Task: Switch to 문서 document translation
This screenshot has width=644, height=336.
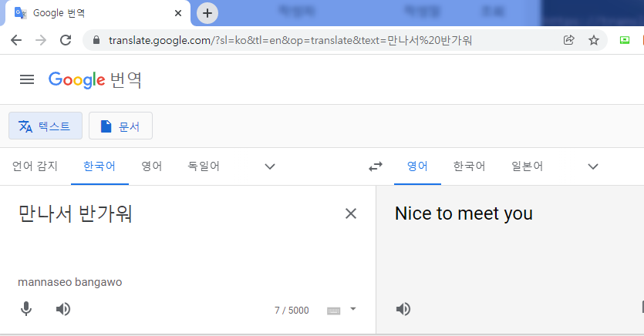Action: tap(120, 126)
